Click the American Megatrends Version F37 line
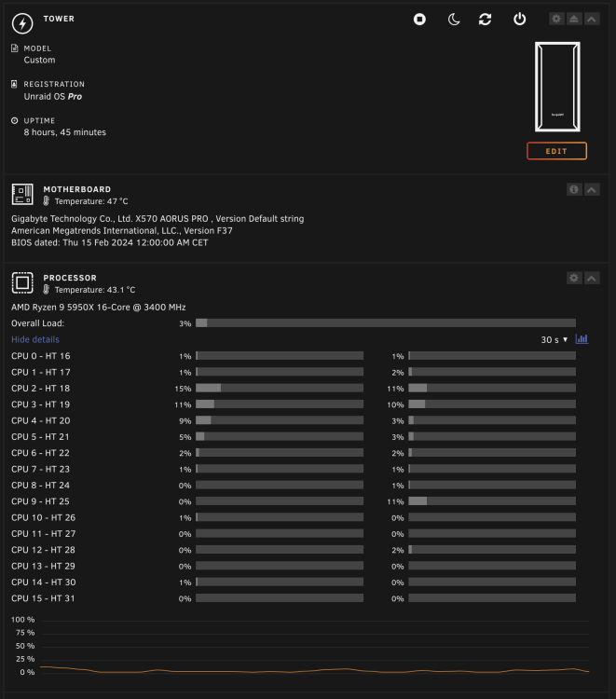 point(122,230)
